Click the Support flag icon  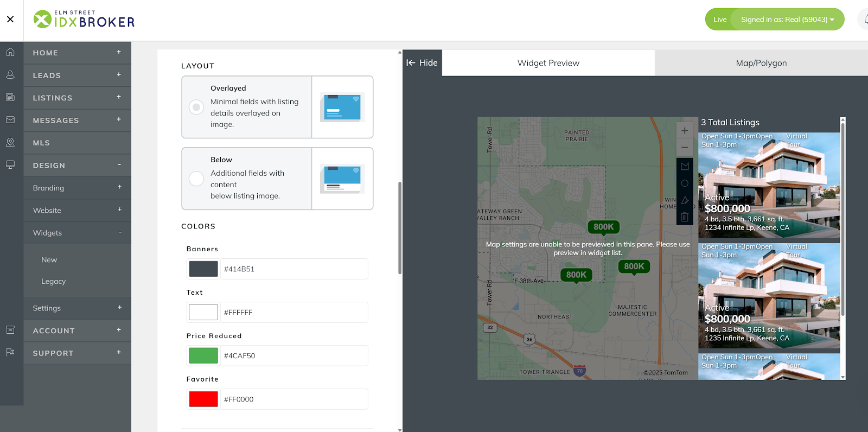[x=10, y=352]
